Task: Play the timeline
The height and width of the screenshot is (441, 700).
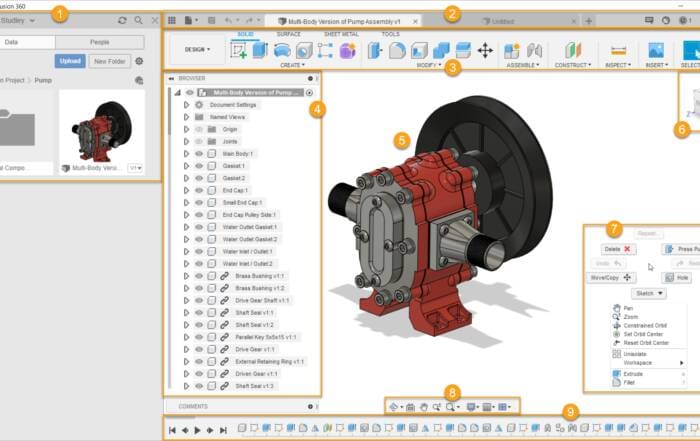Action: tap(197, 430)
